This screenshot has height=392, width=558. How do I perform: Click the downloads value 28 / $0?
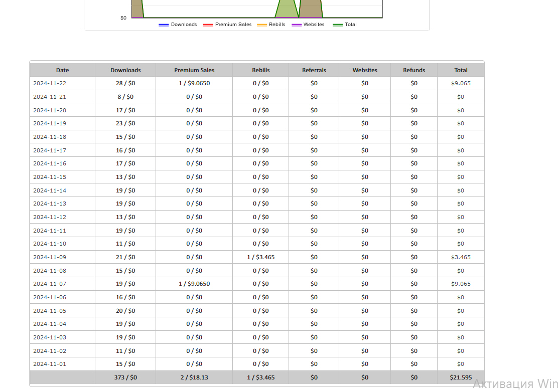pyautogui.click(x=125, y=83)
